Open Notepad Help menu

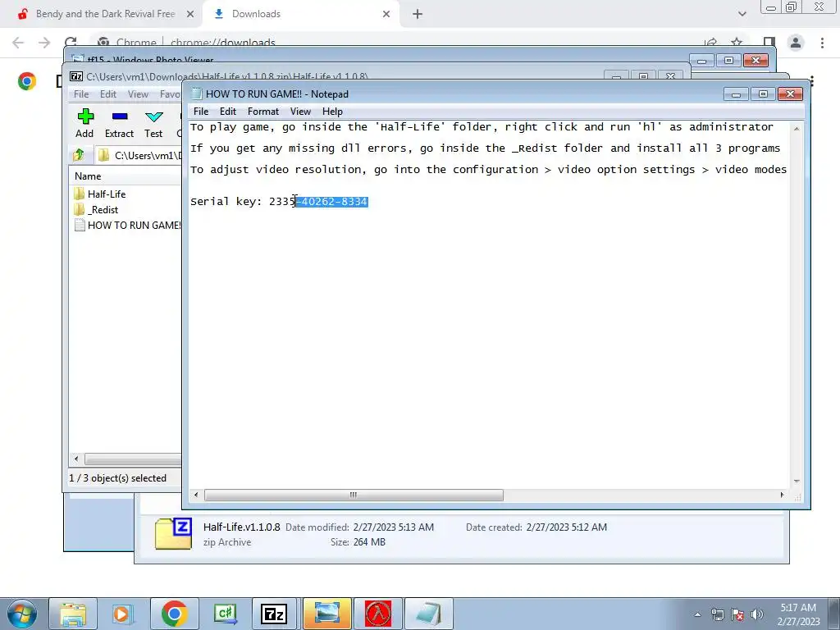pos(332,112)
